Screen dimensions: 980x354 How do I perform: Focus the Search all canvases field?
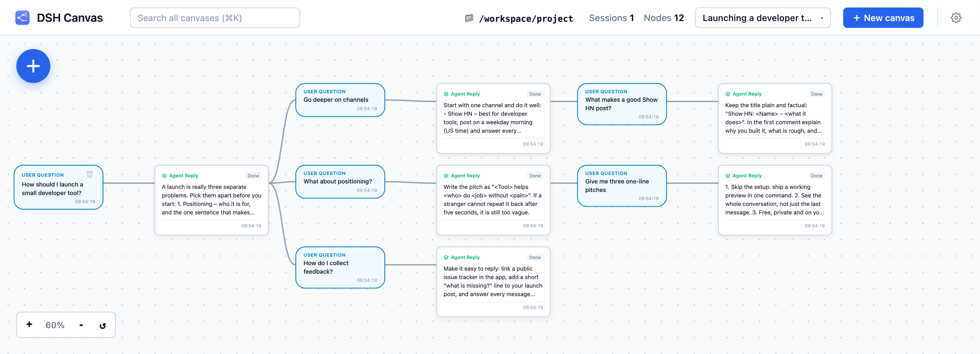(215, 18)
